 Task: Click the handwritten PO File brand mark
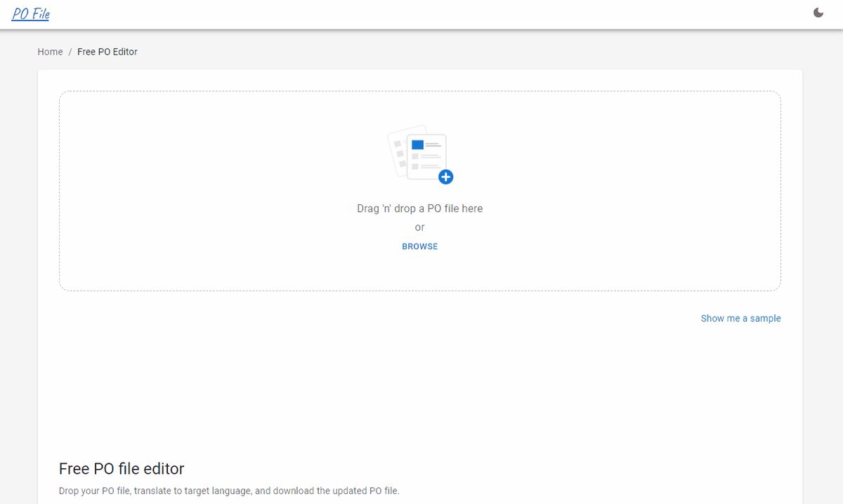point(30,13)
